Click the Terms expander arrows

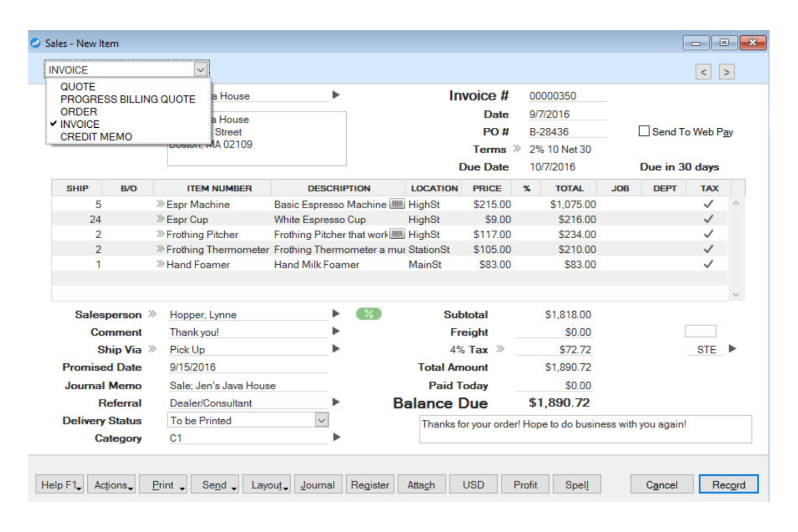pyautogui.click(x=517, y=149)
